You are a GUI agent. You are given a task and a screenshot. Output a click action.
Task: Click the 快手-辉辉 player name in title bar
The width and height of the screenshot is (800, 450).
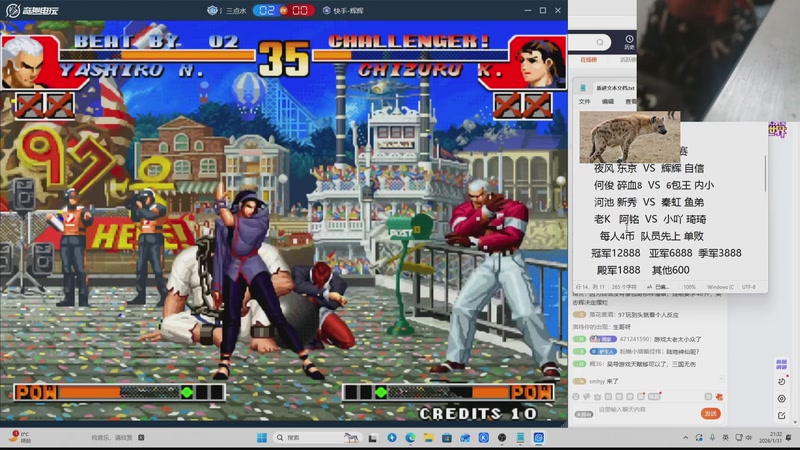click(x=348, y=11)
